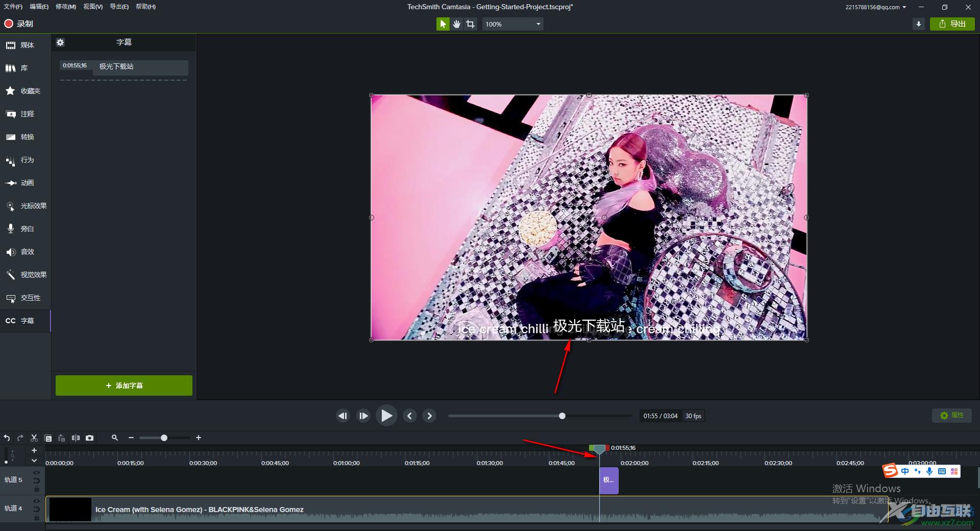Select the CC 字幕 captions panel
The image size is (980, 531).
tap(26, 321)
